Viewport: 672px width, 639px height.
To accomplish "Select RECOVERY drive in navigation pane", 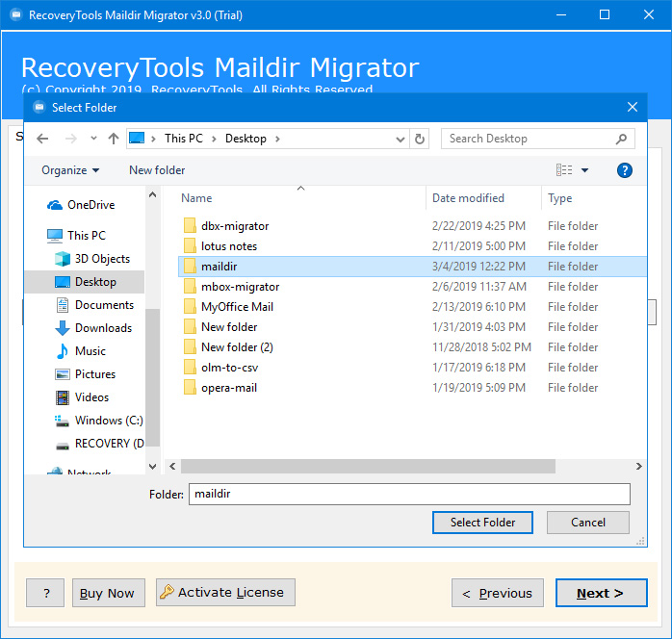I will click(x=100, y=444).
